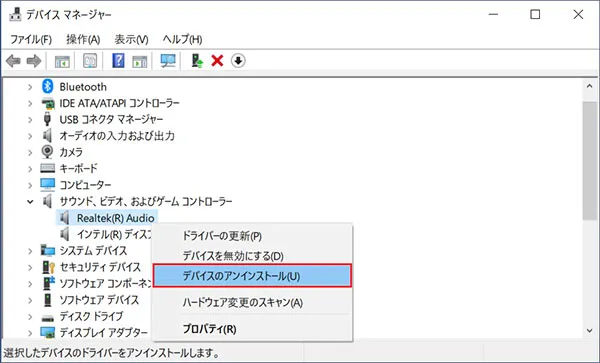This screenshot has width=600, height=363.
Task: Select the ソフトウェア コンポーネント tree row
Action: [106, 283]
